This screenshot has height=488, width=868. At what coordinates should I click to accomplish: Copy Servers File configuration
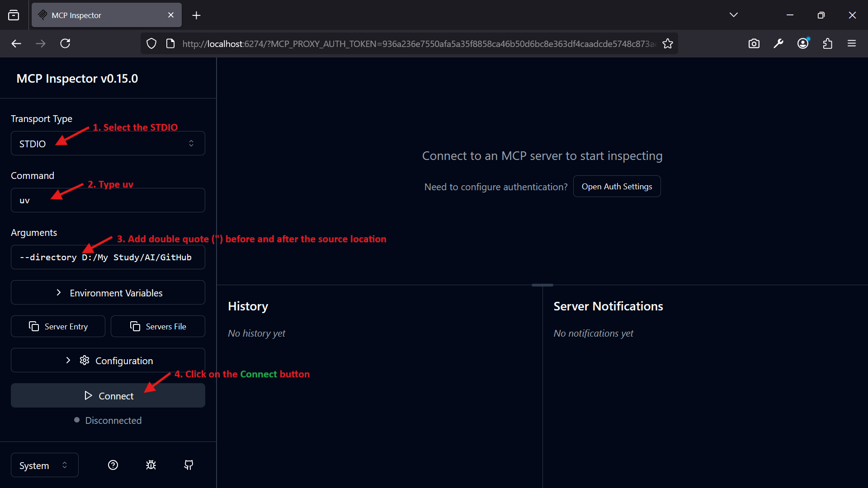[x=158, y=326]
